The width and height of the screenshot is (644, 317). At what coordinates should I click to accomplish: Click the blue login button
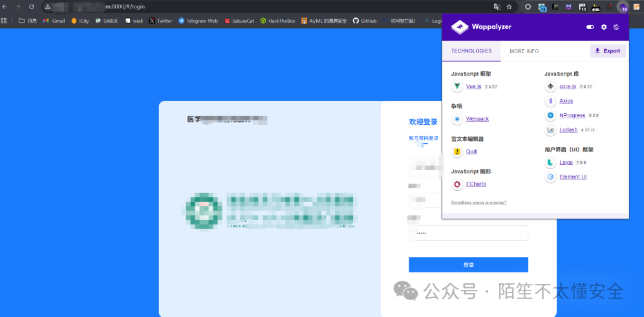468,265
